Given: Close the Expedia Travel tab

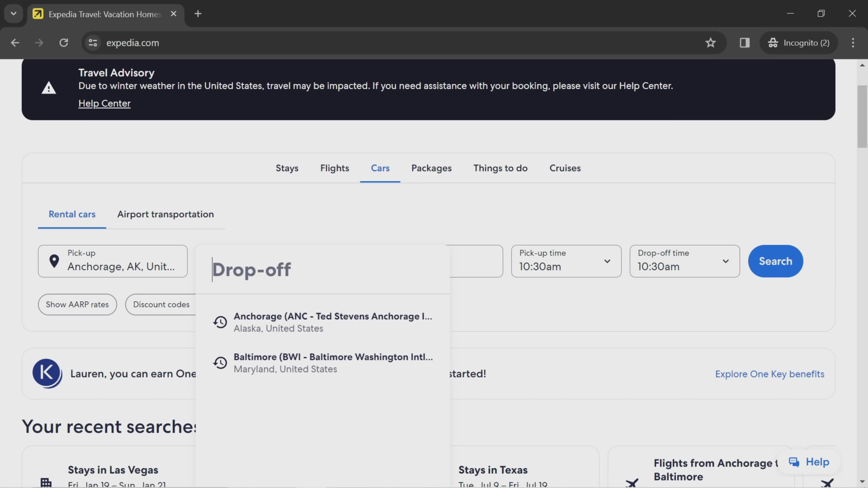Looking at the screenshot, I should click(x=174, y=14).
